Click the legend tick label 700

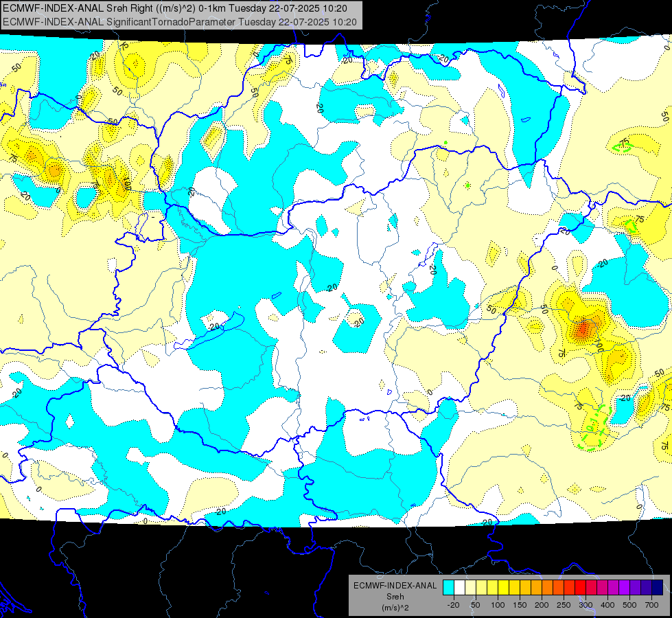click(651, 605)
